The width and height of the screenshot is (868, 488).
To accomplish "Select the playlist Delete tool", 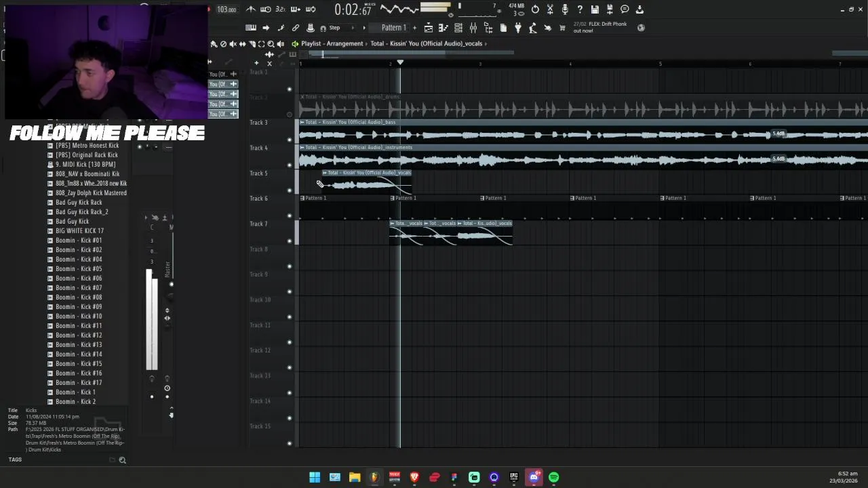I will (223, 44).
